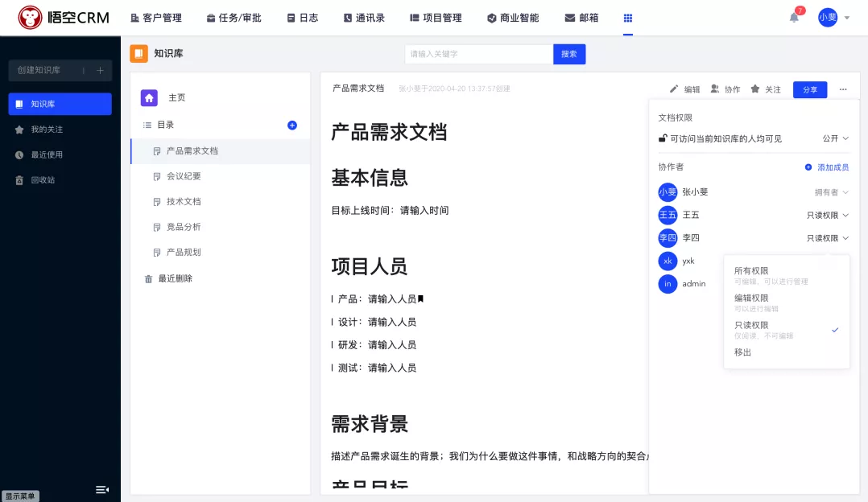This screenshot has width=868, height=502.
Task: Click the trash icon beside 最近删除
Action: 148,279
